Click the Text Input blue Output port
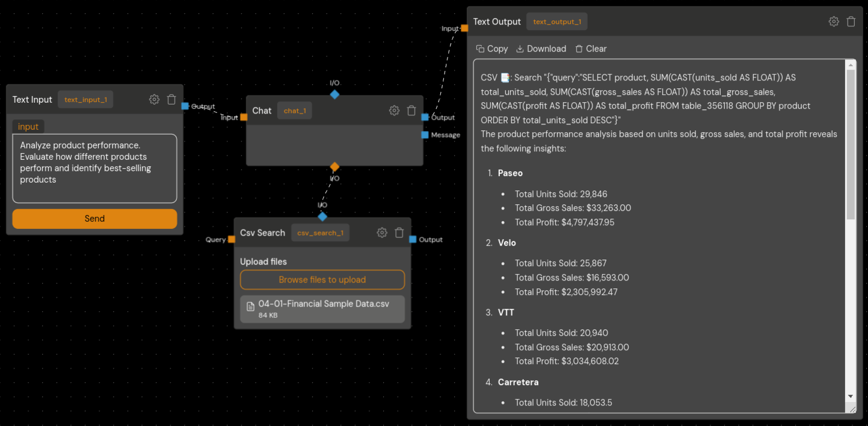The image size is (868, 426). (x=185, y=106)
